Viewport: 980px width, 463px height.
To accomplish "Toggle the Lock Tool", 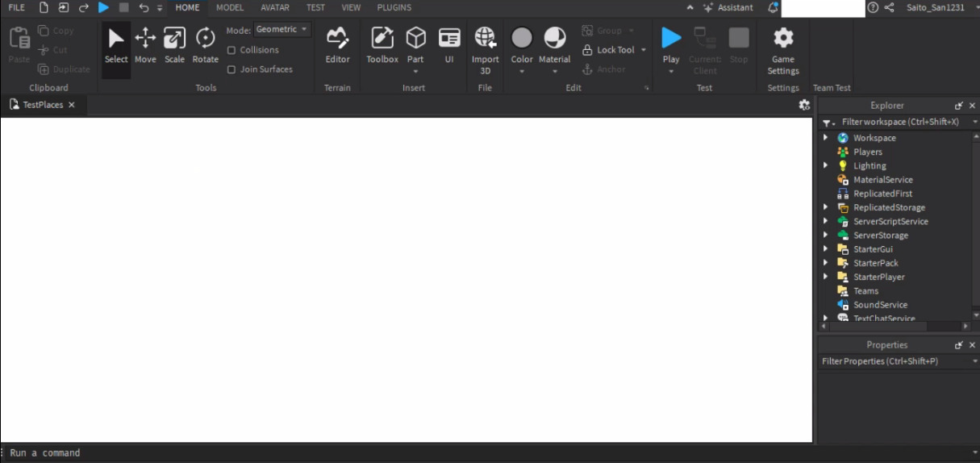I will (x=609, y=50).
